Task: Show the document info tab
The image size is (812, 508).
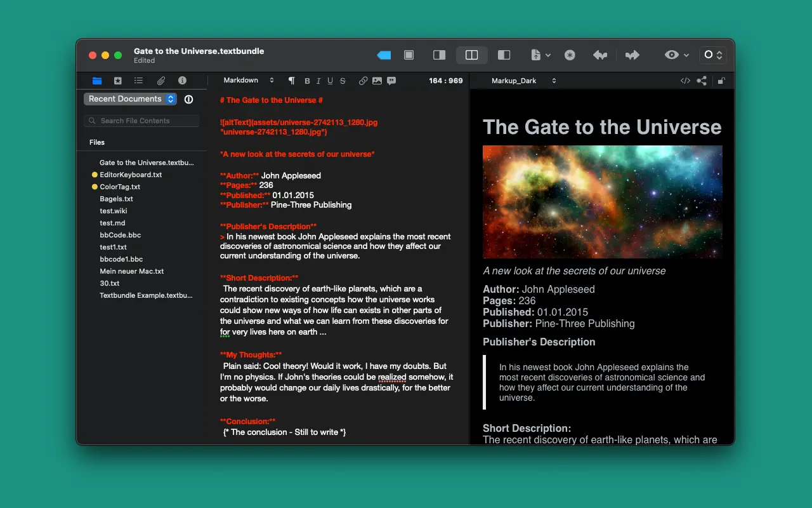Action: 182,81
